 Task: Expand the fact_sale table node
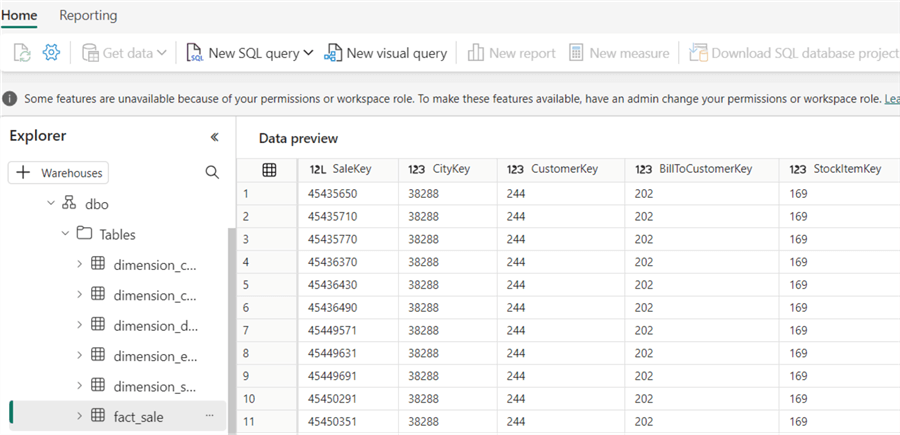coord(80,416)
